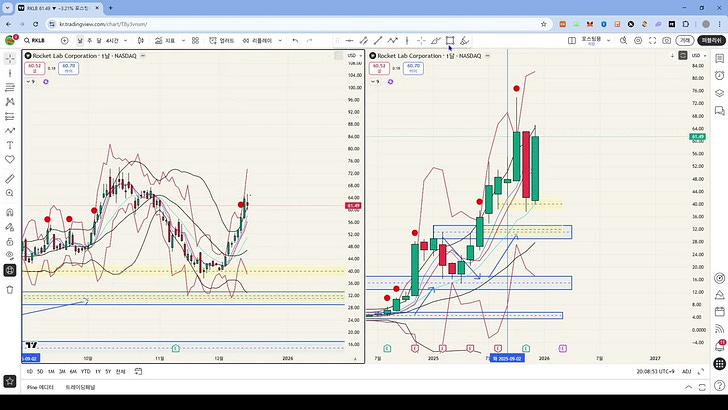Image resolution: width=728 pixels, height=410 pixels.
Task: Select the parallel channel favorite tool
Action: click(364, 41)
